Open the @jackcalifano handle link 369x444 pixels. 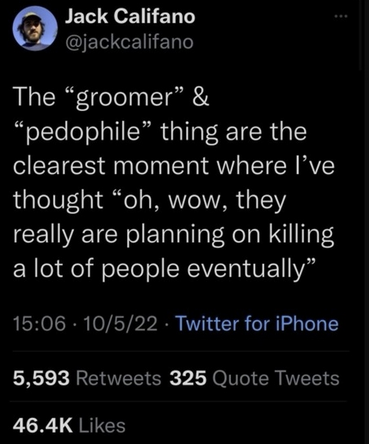129,42
